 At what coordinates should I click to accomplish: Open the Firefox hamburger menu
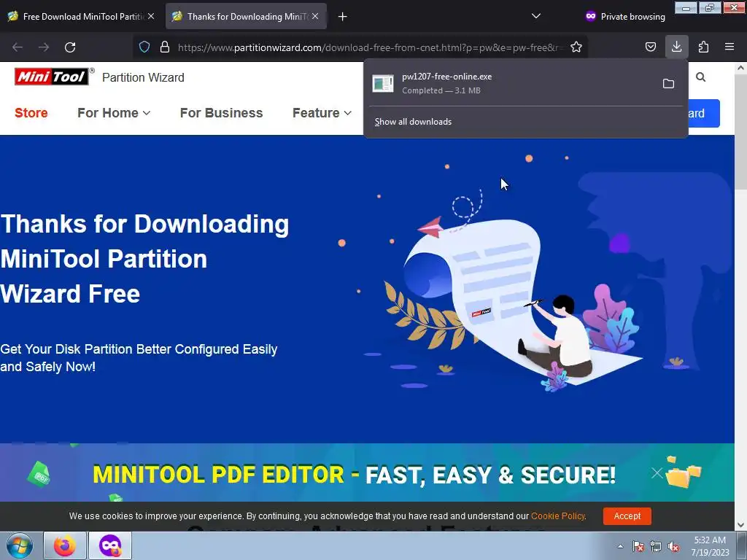point(729,47)
